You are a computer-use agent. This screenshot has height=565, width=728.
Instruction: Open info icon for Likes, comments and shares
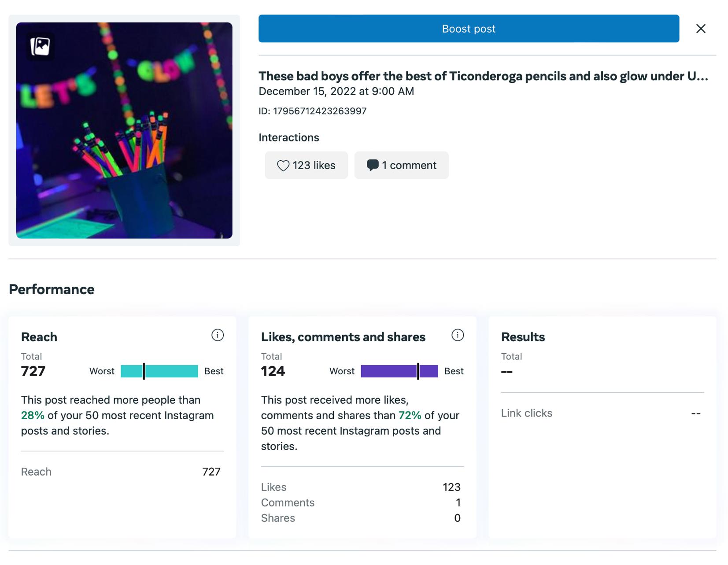[x=457, y=335]
